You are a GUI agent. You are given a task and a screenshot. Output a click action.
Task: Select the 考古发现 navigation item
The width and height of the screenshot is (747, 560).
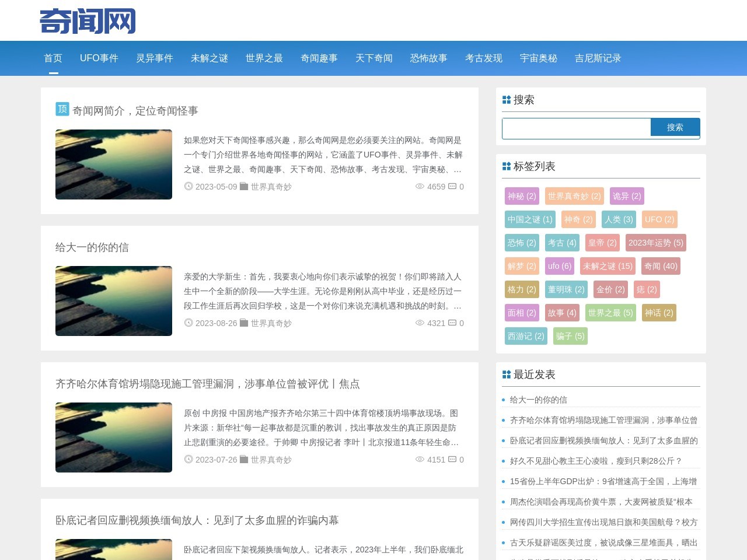tap(483, 58)
